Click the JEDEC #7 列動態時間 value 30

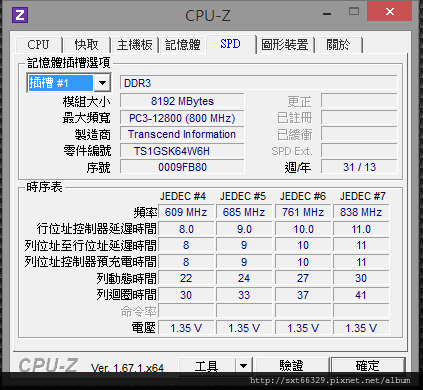[361, 278]
